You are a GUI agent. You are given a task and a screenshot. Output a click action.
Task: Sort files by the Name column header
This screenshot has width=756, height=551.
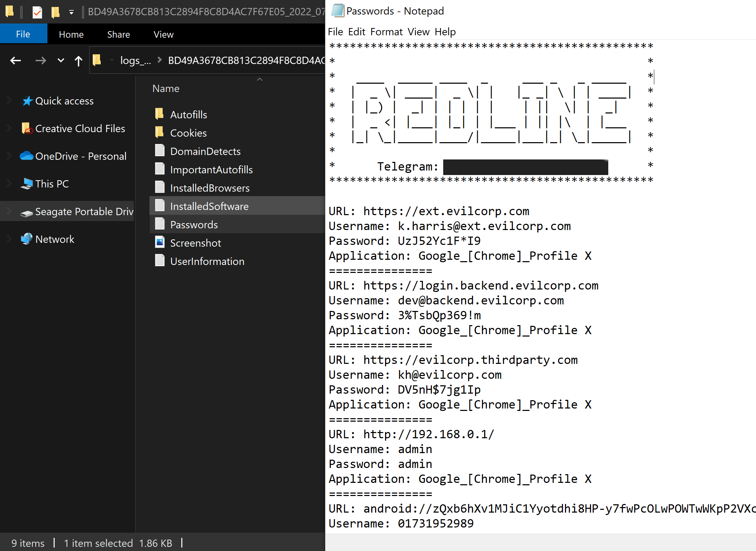click(x=166, y=89)
